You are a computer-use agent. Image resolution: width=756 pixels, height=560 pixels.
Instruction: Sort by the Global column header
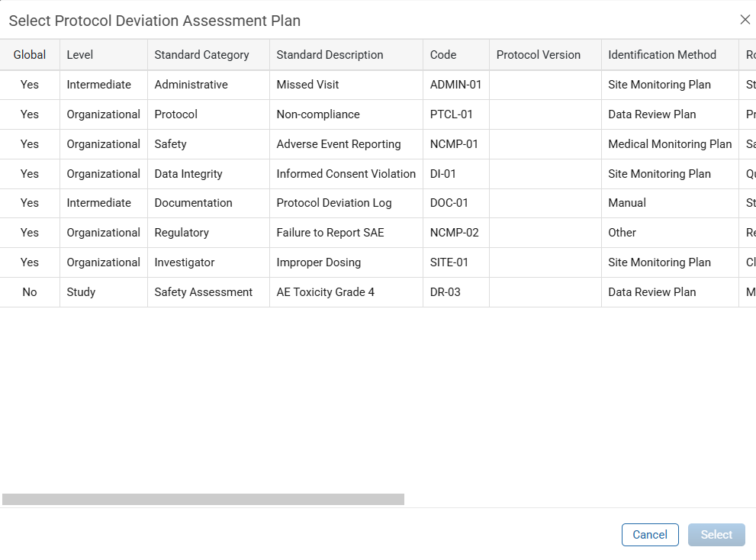click(30, 55)
